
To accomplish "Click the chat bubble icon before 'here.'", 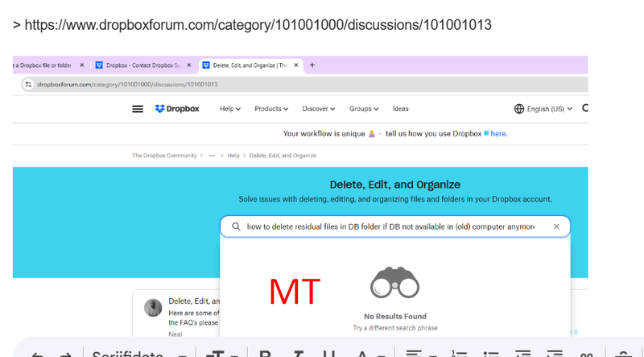I will coord(486,134).
